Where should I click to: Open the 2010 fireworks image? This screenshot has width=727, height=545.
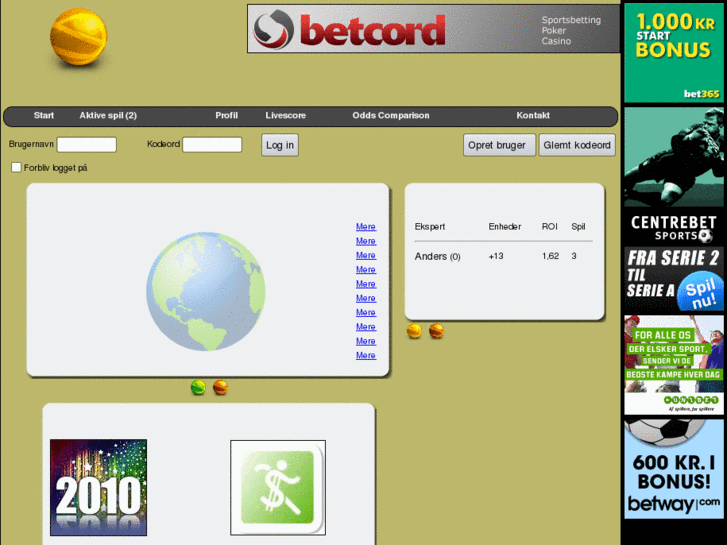98,487
